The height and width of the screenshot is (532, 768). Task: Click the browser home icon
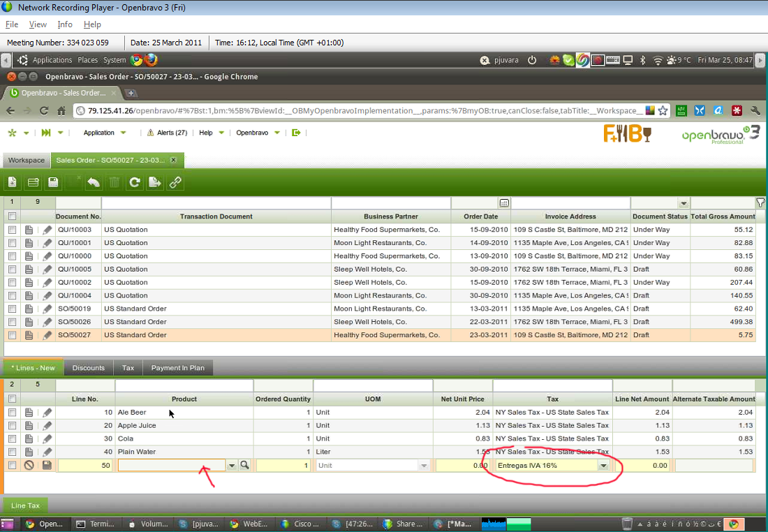coord(61,111)
